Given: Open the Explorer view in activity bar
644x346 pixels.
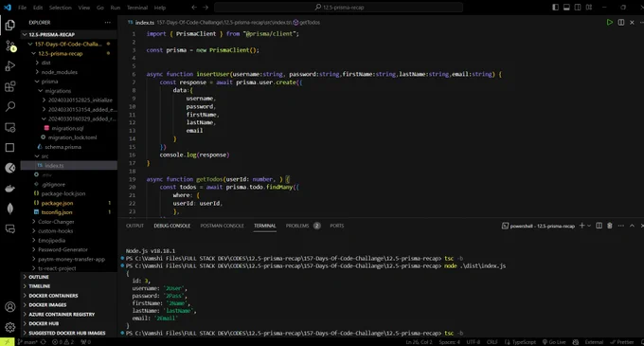Looking at the screenshot, I should (x=10, y=25).
